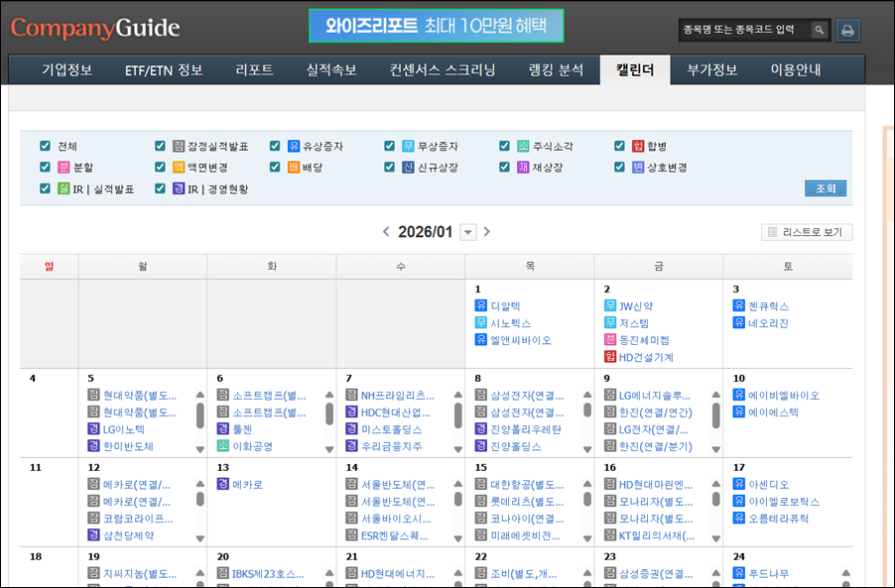
Task: Click the 상호변경 legend icon
Action: 638,168
